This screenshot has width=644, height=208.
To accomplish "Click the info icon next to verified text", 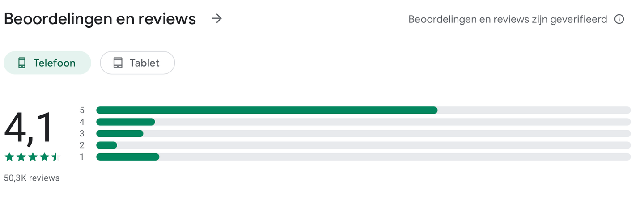I will [619, 19].
